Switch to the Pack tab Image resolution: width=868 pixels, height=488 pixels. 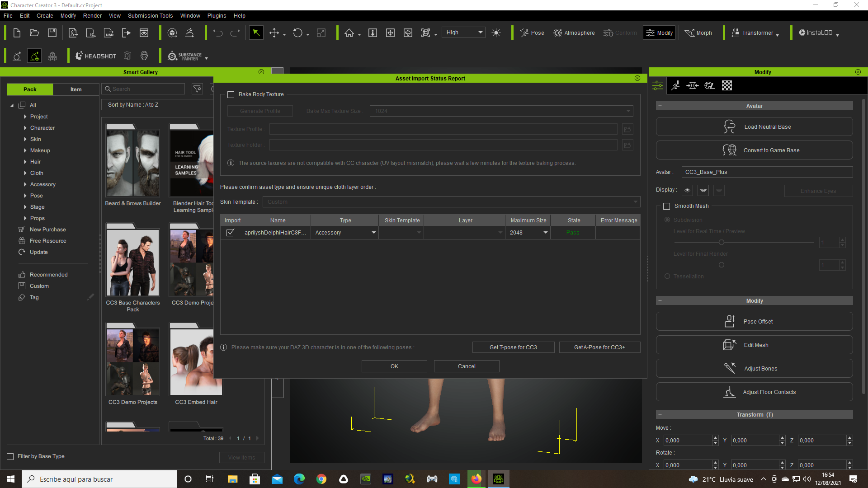pos(30,89)
